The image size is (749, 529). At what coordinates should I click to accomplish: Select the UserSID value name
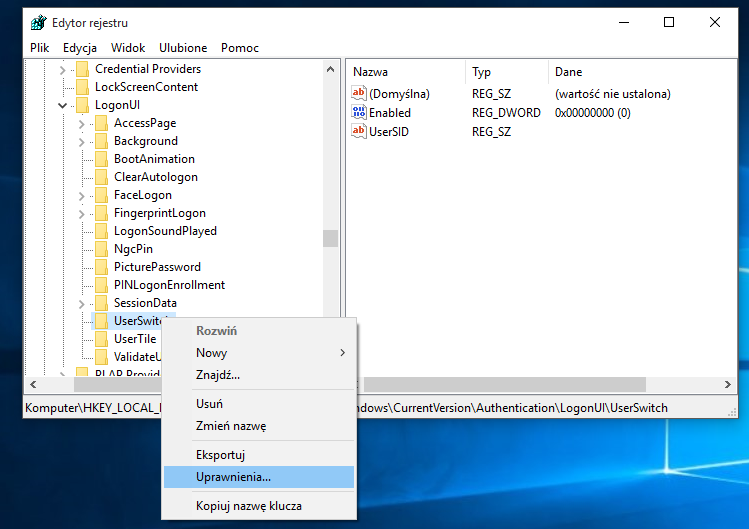point(389,132)
